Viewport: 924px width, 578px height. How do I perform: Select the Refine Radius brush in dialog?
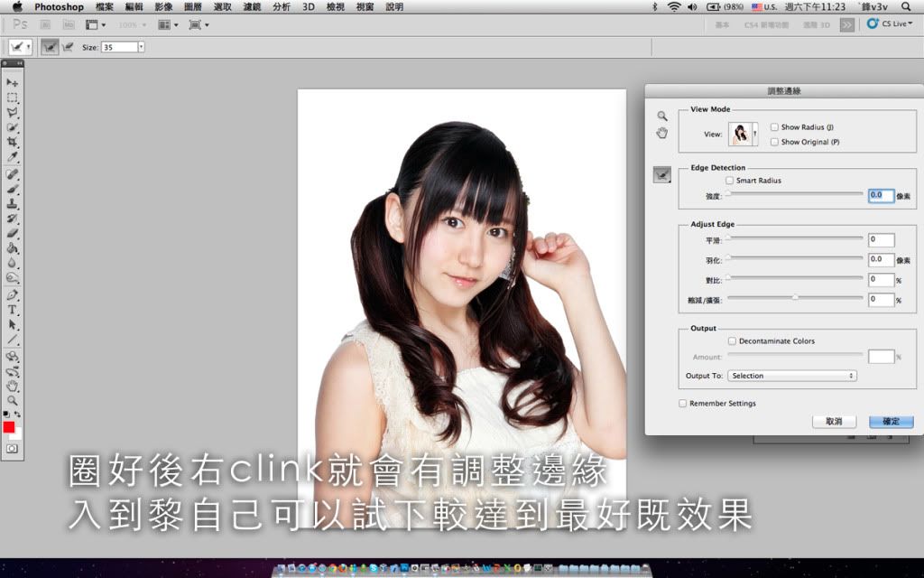point(661,175)
